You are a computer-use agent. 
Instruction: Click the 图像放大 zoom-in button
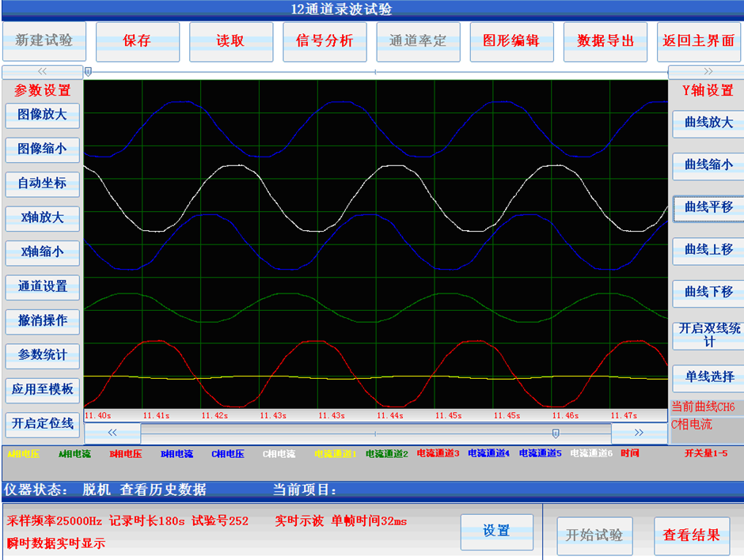click(x=42, y=115)
